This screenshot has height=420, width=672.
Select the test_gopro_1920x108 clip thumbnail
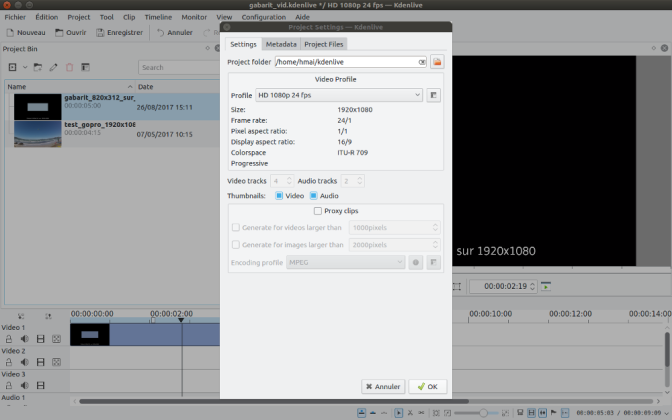(x=38, y=134)
